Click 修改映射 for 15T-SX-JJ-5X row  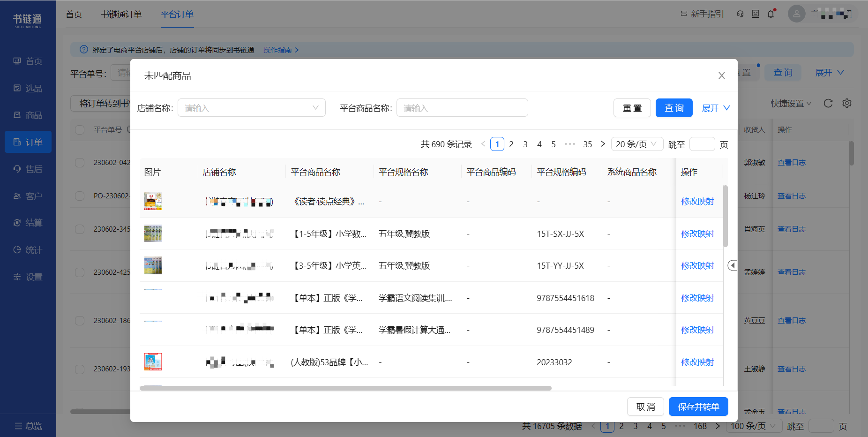(697, 234)
